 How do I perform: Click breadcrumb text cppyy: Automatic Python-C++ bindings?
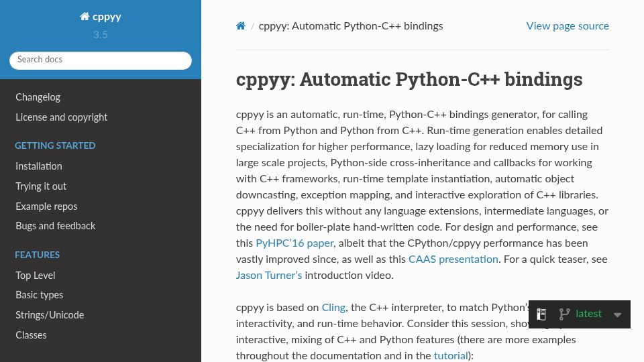coord(351,26)
